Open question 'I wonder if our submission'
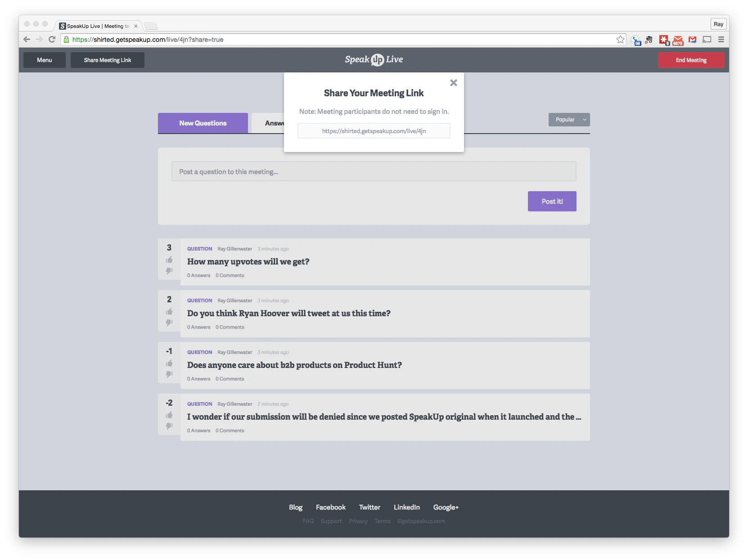Image resolution: width=748 pixels, height=560 pixels. point(384,417)
